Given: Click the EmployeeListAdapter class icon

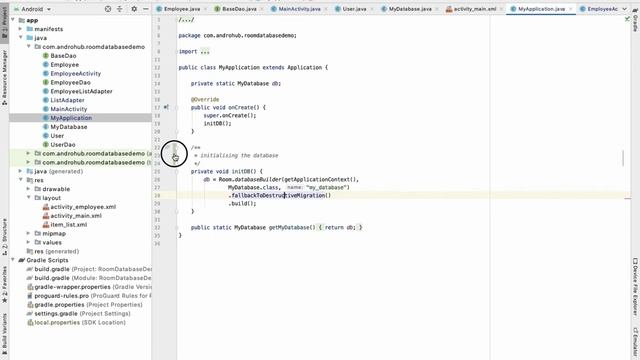Looking at the screenshot, I should pyautogui.click(x=46, y=91).
